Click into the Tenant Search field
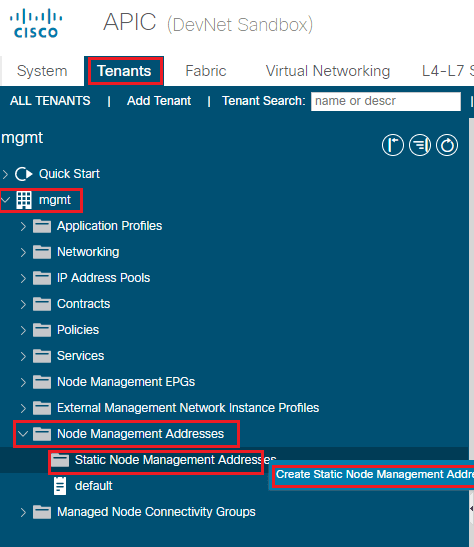 [x=386, y=101]
